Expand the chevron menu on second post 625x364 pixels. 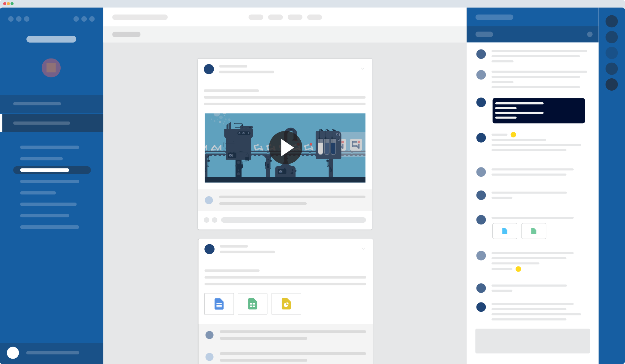[363, 249]
